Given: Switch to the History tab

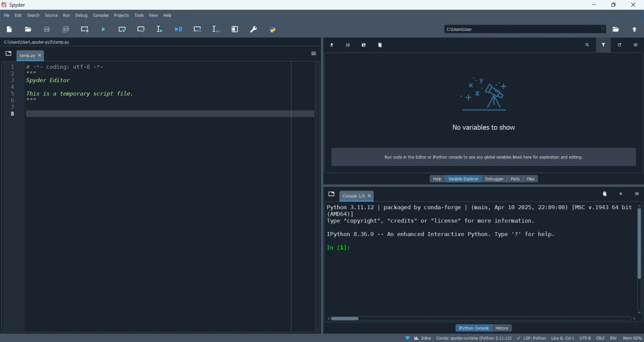Looking at the screenshot, I should point(501,328).
